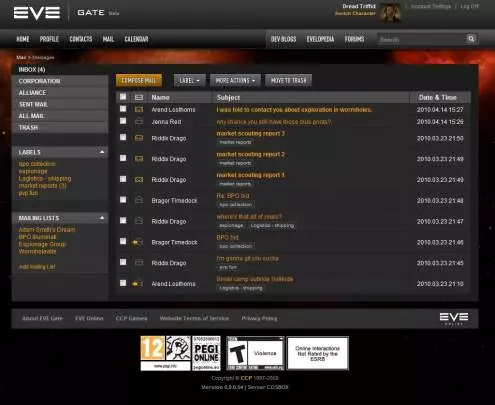The height and width of the screenshot is (405, 495).
Task: Open Forums link
Action: 354,39
